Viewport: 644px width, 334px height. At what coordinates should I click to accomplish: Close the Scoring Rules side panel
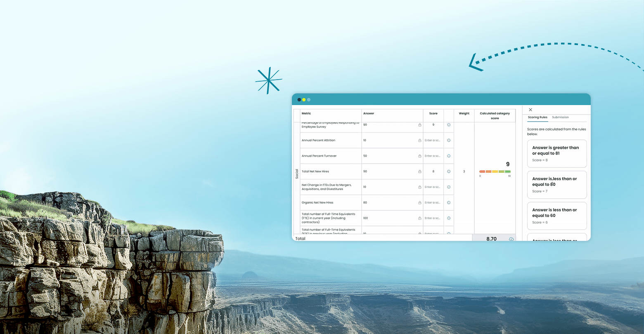(x=530, y=110)
